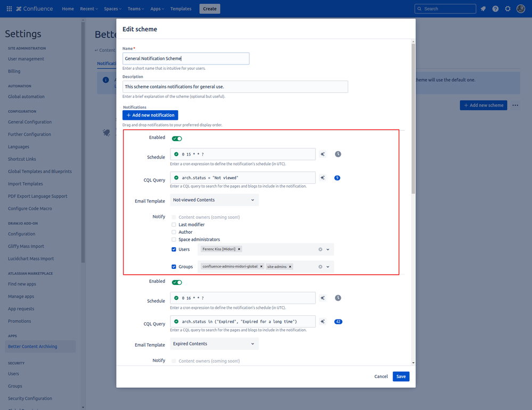This screenshot has height=410, width=532.
Task: Open the user profile avatar
Action: pyautogui.click(x=521, y=9)
